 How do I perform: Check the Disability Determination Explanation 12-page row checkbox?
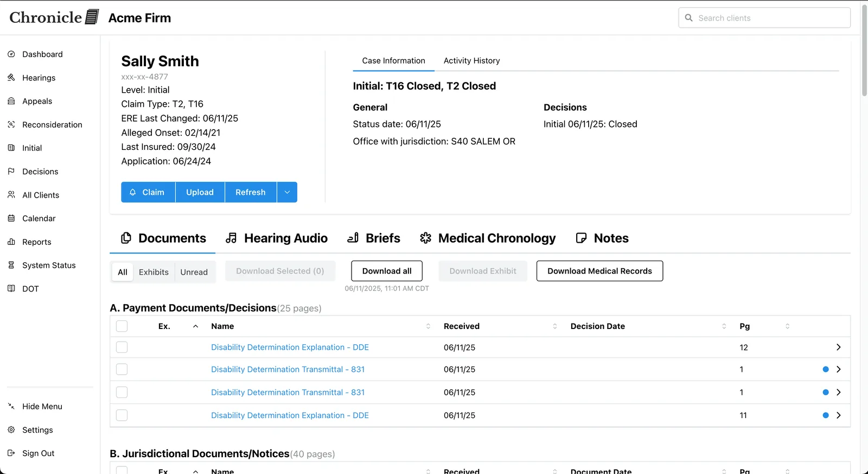click(x=122, y=347)
